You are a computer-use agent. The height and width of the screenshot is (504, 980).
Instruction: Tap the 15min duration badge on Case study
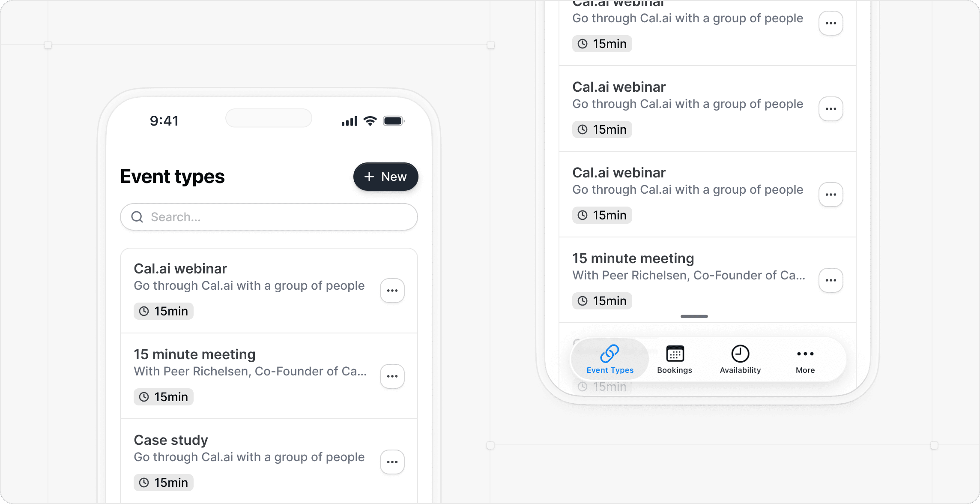point(163,482)
